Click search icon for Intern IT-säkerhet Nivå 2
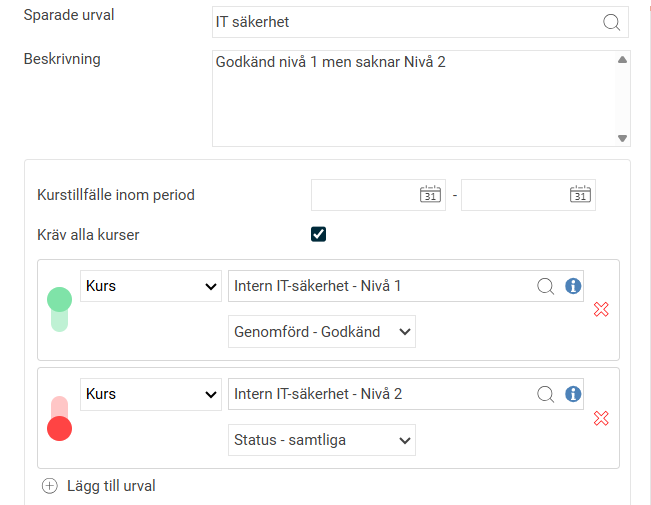Screen dimensions: 651x505 click(546, 394)
